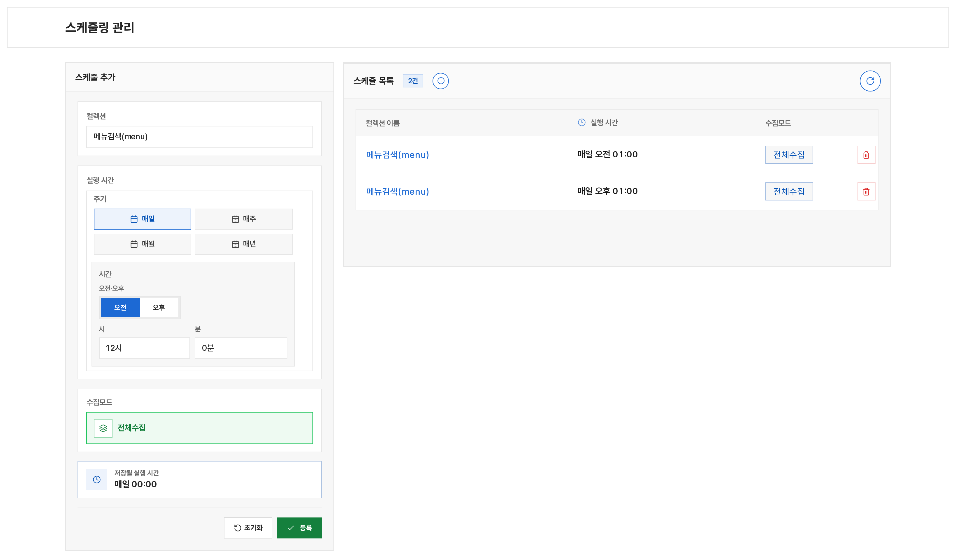The width and height of the screenshot is (956, 560).
Task: Click the clock icon by 저장될 실행 시간
Action: click(x=97, y=480)
